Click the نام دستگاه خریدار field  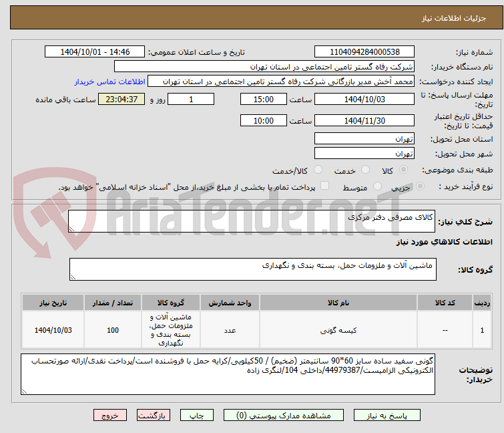tap(264, 67)
